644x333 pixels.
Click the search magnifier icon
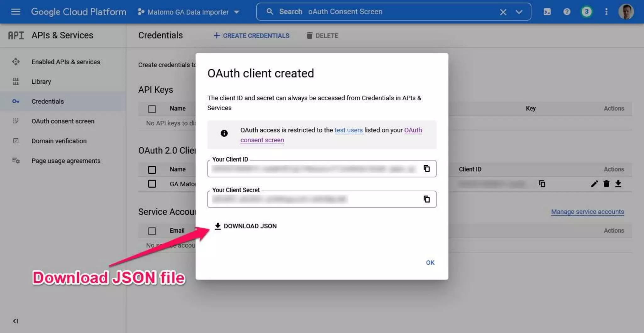click(270, 12)
